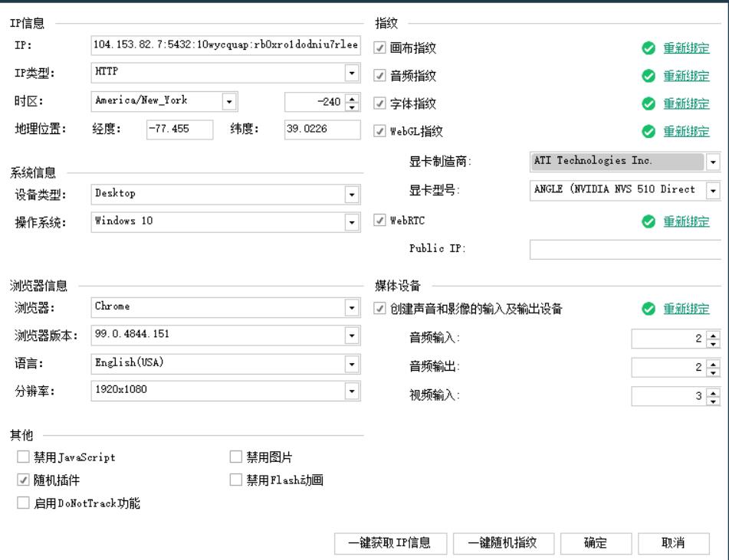Click the Public IP input field
Viewport: 729px width, 560px height.
pyautogui.click(x=625, y=250)
